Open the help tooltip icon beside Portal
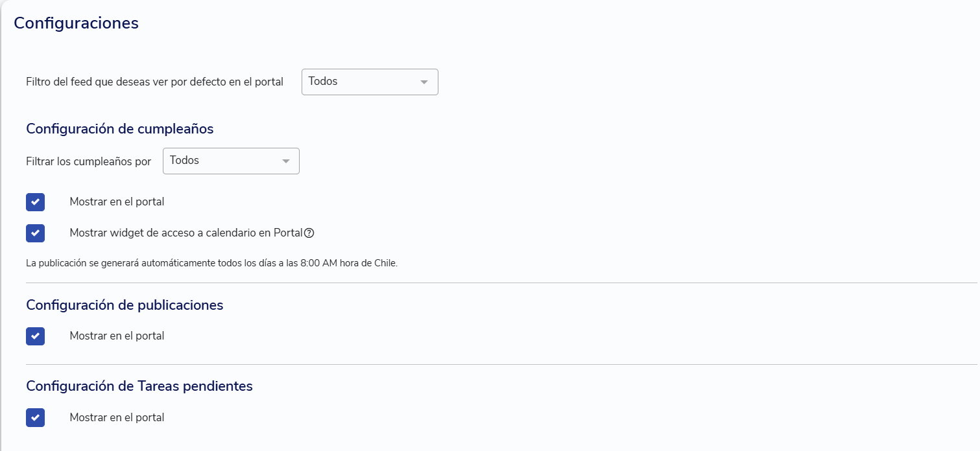 pyautogui.click(x=309, y=233)
